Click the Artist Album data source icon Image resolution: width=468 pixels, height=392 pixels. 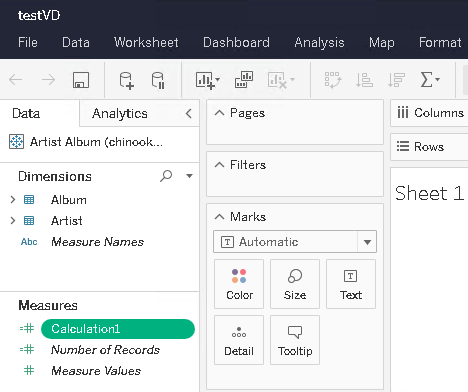16,142
